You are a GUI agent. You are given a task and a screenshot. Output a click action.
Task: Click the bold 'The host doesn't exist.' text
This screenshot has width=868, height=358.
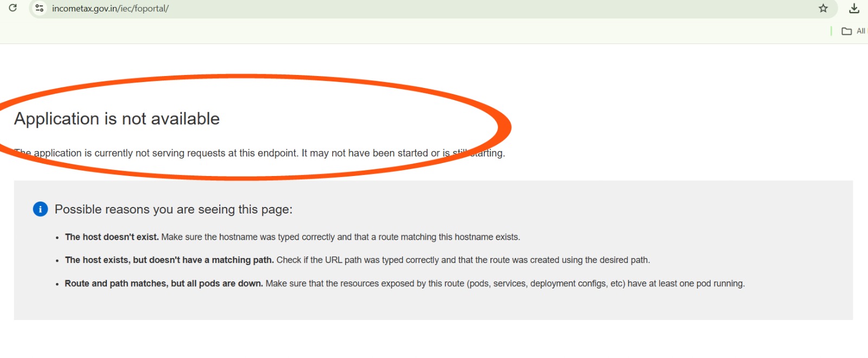(112, 237)
